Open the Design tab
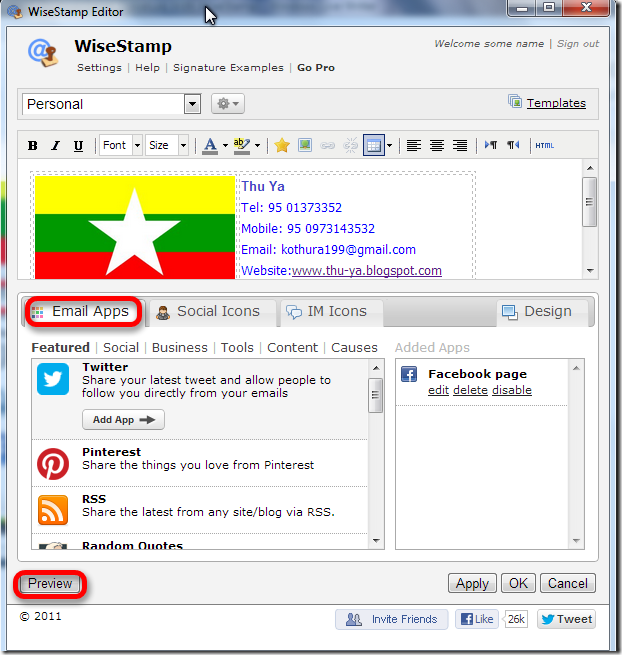 pyautogui.click(x=543, y=312)
